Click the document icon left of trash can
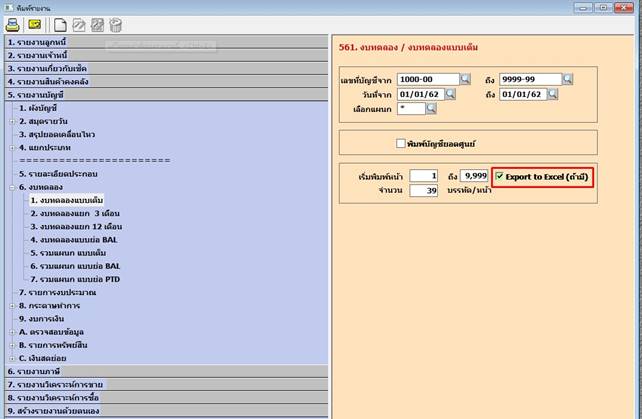This screenshot has height=419, width=642. [x=97, y=25]
